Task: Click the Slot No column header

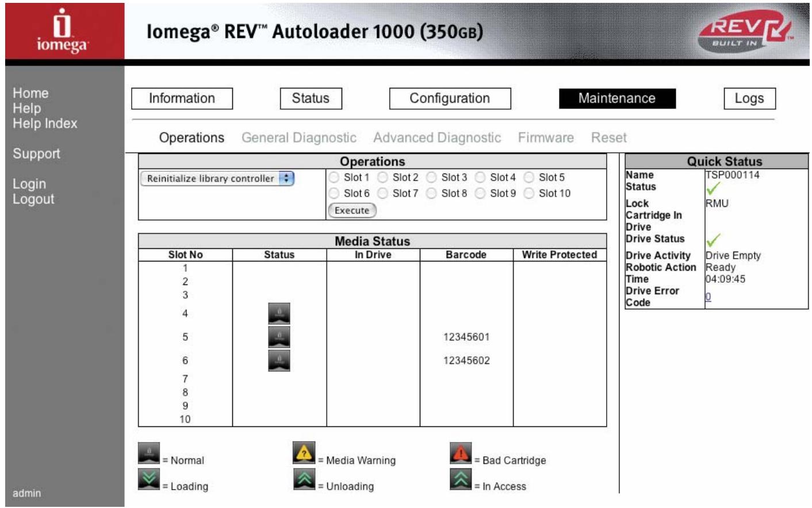Action: click(x=185, y=255)
